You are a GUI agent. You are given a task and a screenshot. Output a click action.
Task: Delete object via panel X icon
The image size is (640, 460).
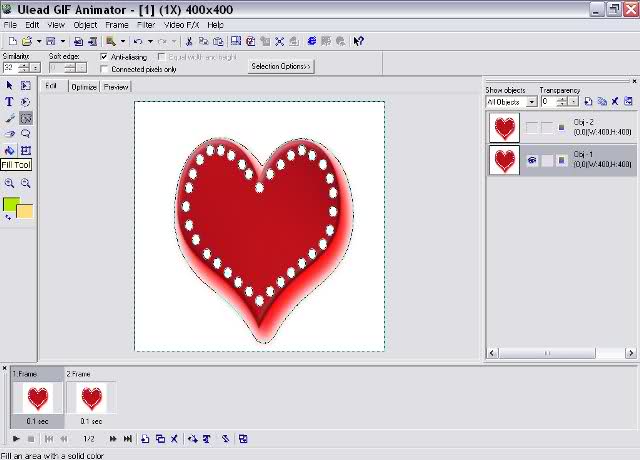615,101
